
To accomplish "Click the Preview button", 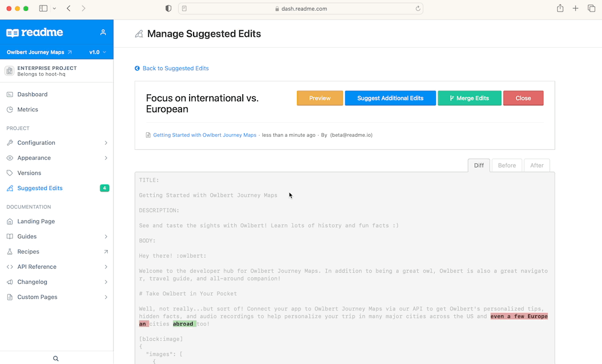I will pos(320,98).
